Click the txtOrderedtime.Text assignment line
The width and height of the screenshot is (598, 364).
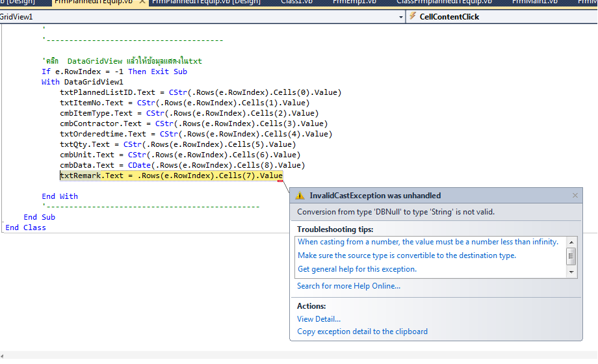196,134
